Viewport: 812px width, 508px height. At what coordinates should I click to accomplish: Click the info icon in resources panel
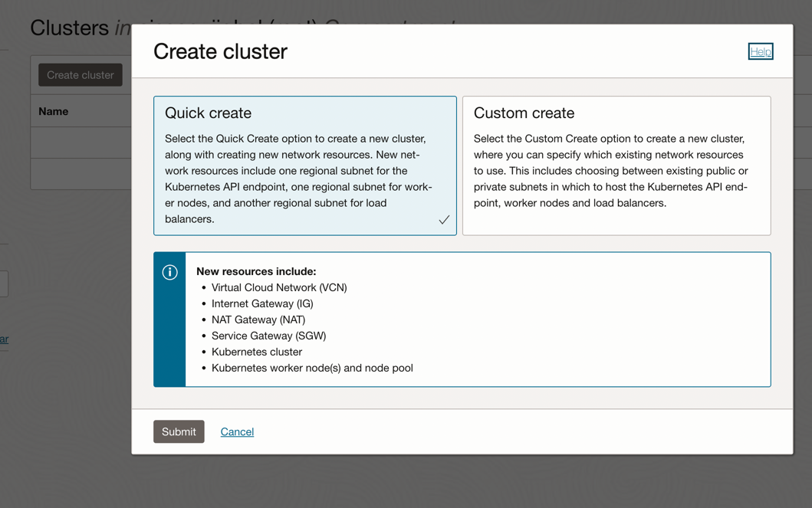[170, 272]
